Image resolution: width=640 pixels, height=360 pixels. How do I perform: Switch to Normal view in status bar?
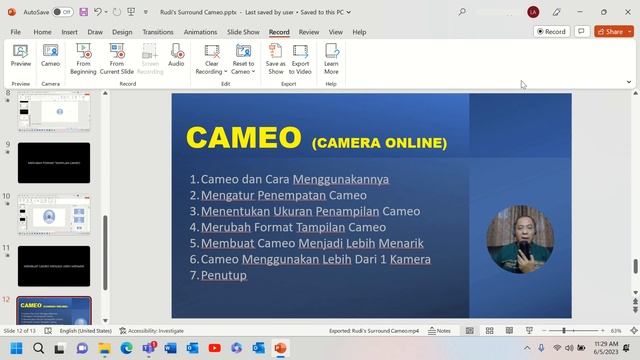tap(470, 331)
